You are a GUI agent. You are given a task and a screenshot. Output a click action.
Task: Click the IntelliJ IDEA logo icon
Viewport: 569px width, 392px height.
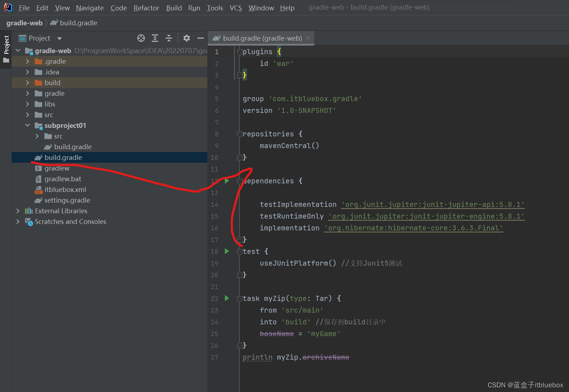click(x=8, y=7)
